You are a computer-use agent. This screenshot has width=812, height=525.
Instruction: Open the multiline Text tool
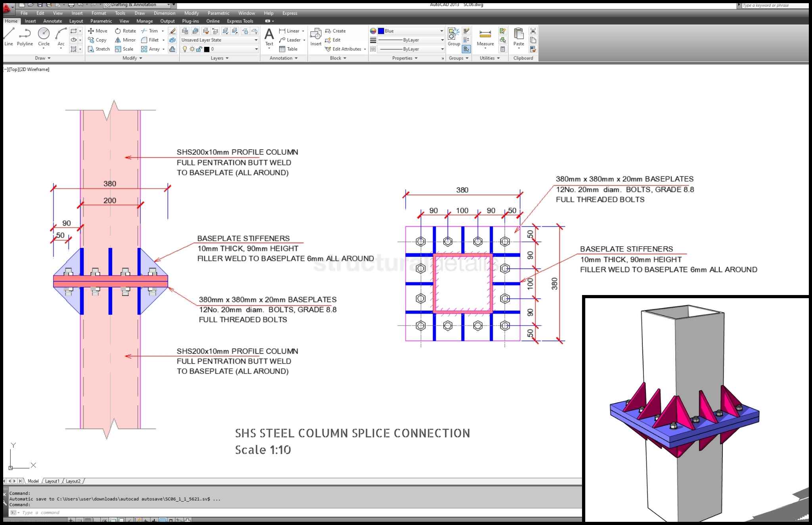pos(269,38)
